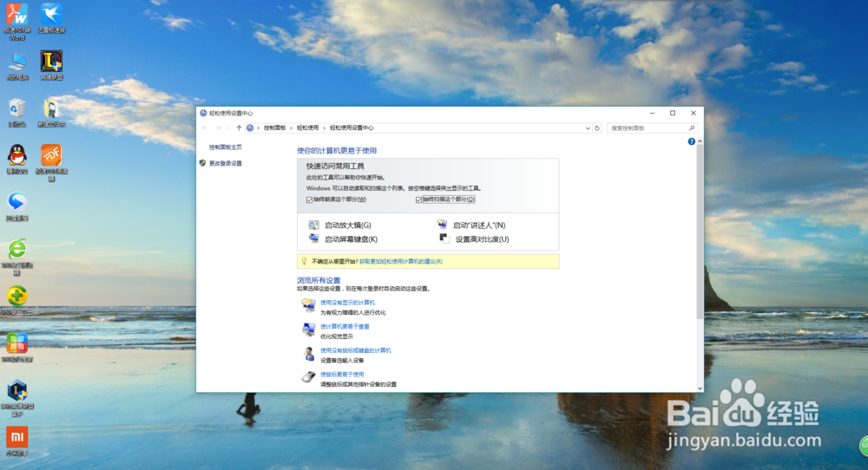Toggle the 始终朗读这个部分(W) checkbox
The height and width of the screenshot is (470, 868).
click(310, 199)
